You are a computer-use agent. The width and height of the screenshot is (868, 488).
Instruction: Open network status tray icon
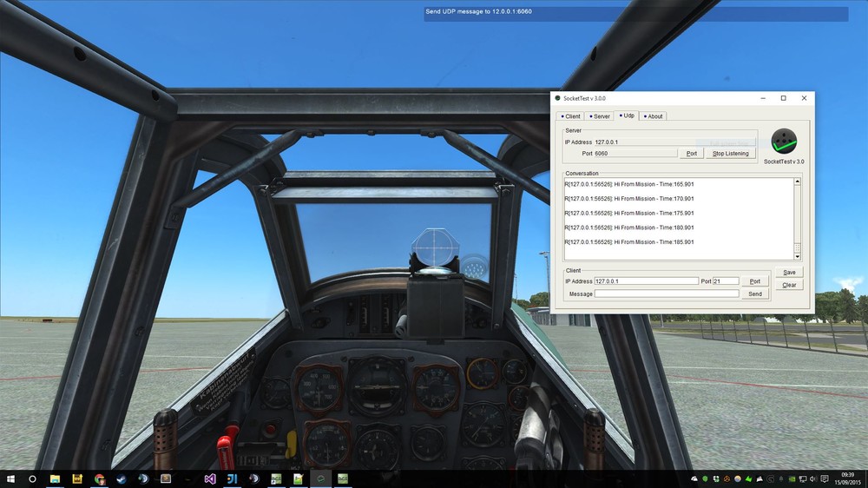pos(803,479)
